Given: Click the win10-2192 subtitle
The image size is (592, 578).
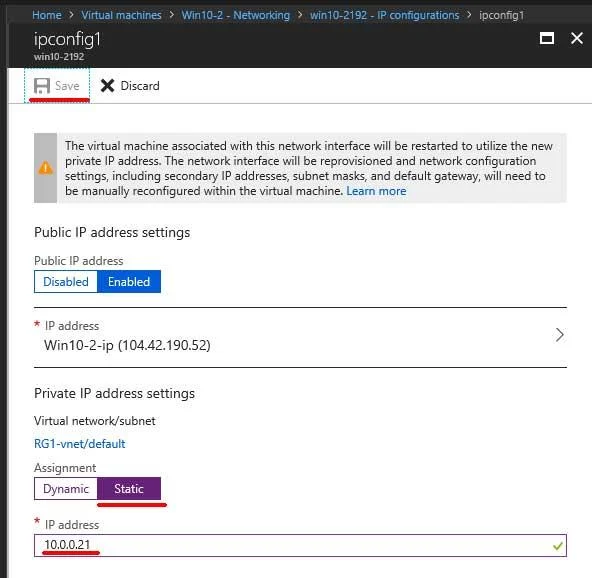Looking at the screenshot, I should [59, 57].
